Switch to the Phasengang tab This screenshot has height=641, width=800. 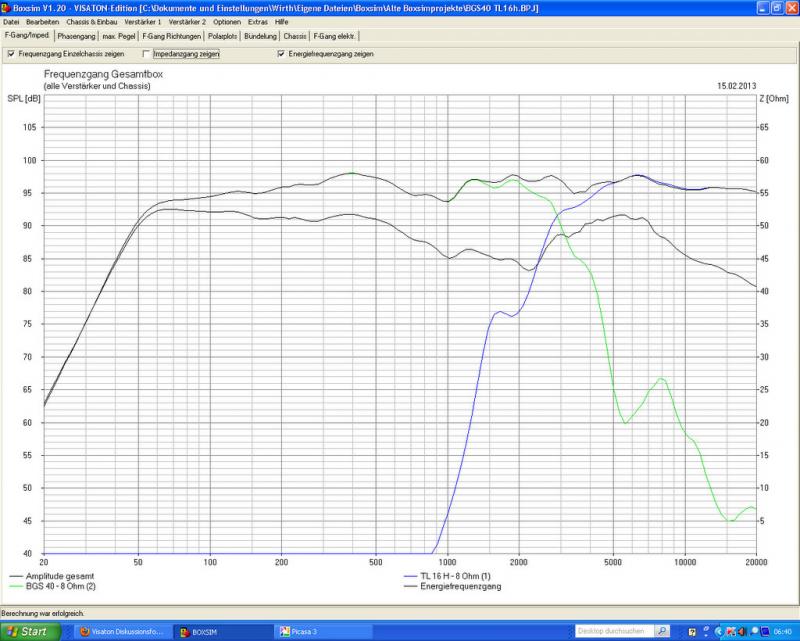(x=76, y=36)
